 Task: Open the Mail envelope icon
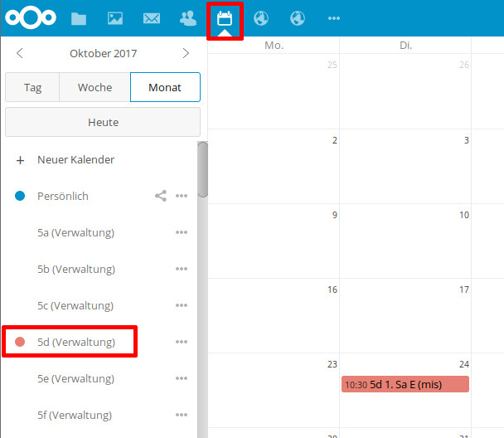[152, 18]
